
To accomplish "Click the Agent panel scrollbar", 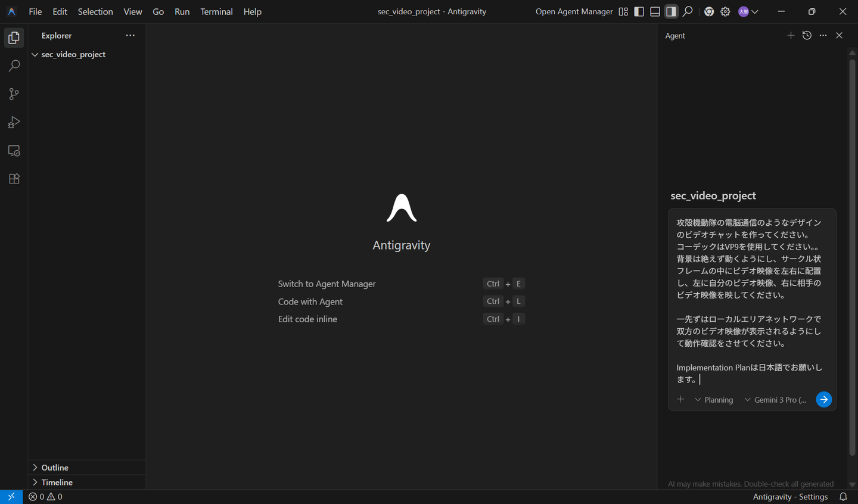I will pyautogui.click(x=852, y=256).
